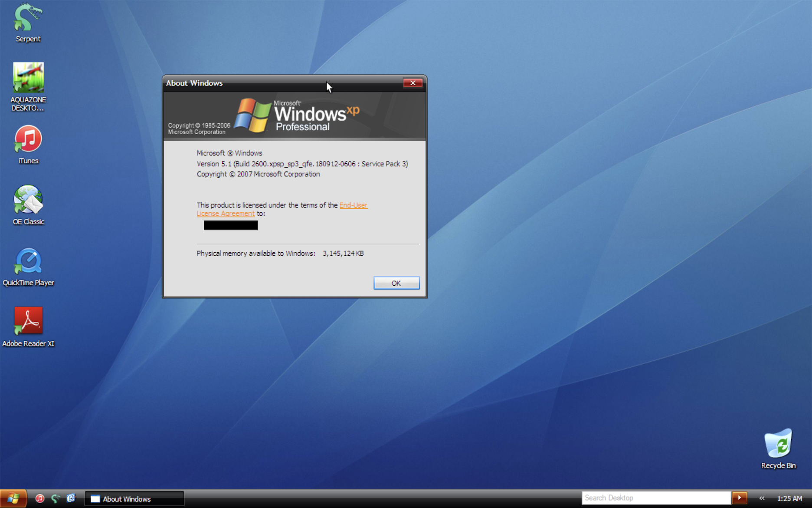Select the Adobe Reader XI desktop icon
Viewport: 812px width, 508px height.
[28, 327]
